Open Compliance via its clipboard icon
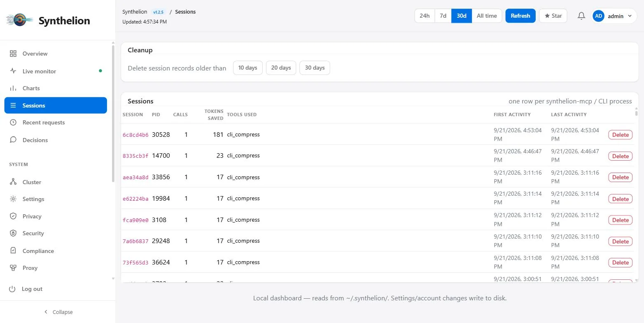This screenshot has height=323, width=644. click(x=13, y=250)
